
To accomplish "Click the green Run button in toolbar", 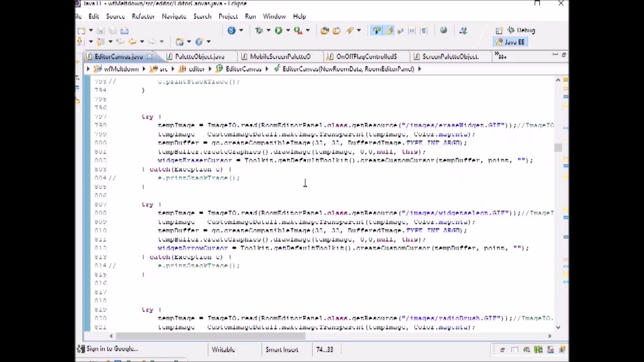I will pos(278,31).
